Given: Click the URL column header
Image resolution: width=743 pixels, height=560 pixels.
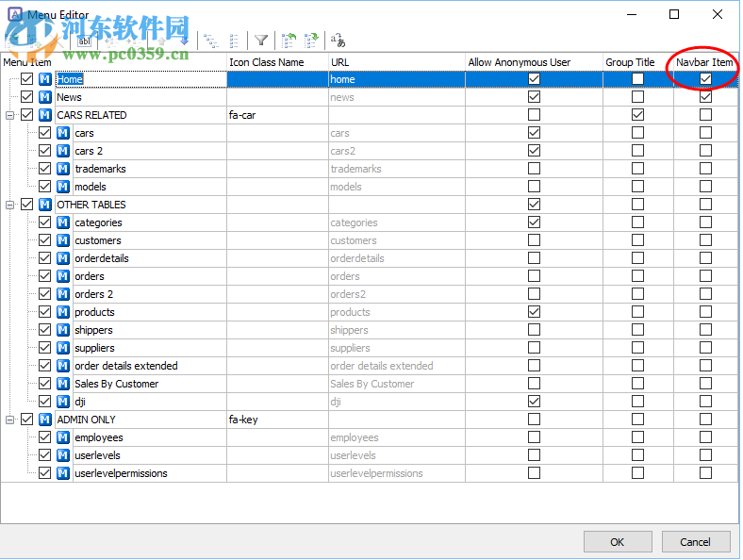Looking at the screenshot, I should [397, 62].
